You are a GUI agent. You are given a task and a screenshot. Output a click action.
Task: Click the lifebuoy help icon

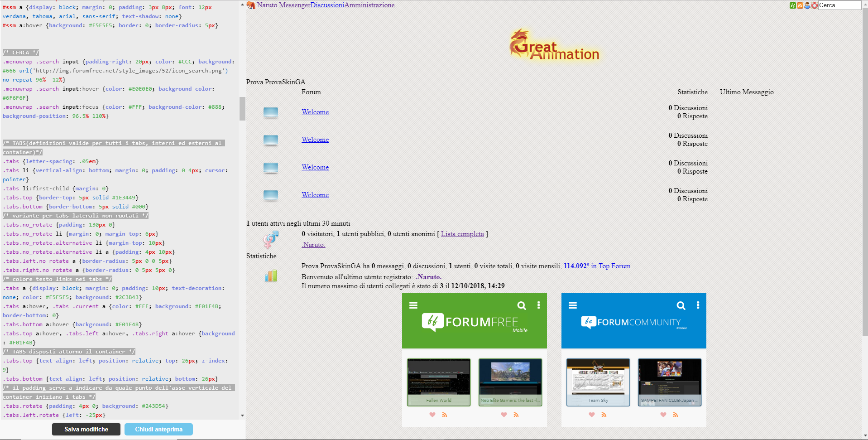(814, 5)
